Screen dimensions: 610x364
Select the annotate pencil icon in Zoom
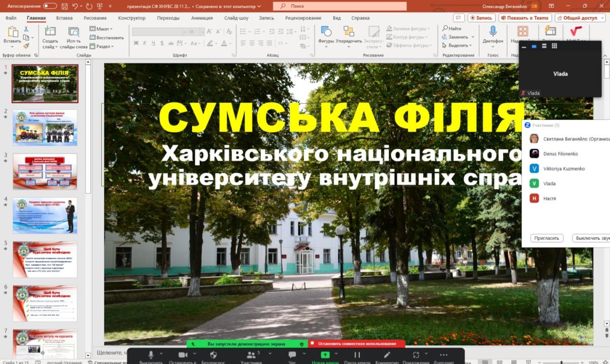point(387,355)
